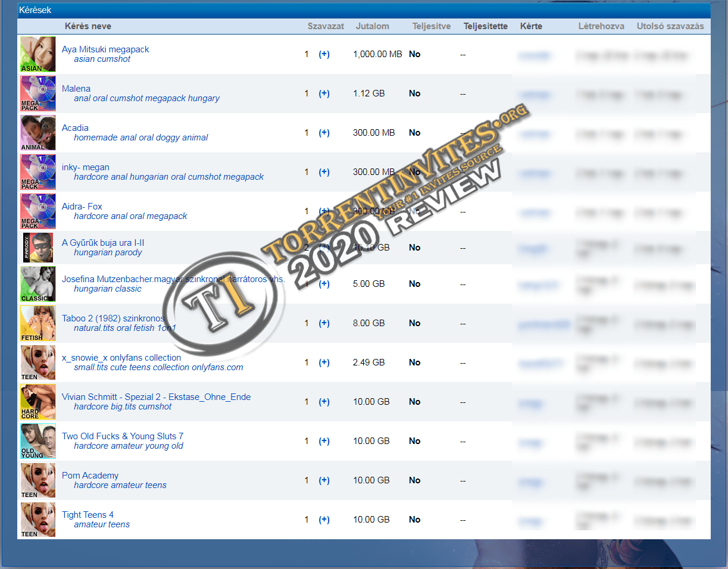Vote (+) on the Aya Mitsuki megapack request
This screenshot has width=728, height=569.
[324, 54]
